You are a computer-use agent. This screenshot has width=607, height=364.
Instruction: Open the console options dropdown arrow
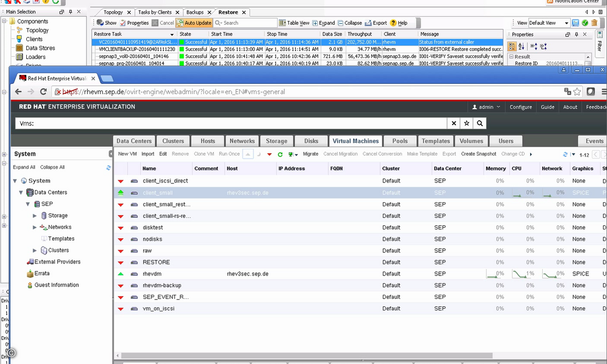click(x=296, y=155)
